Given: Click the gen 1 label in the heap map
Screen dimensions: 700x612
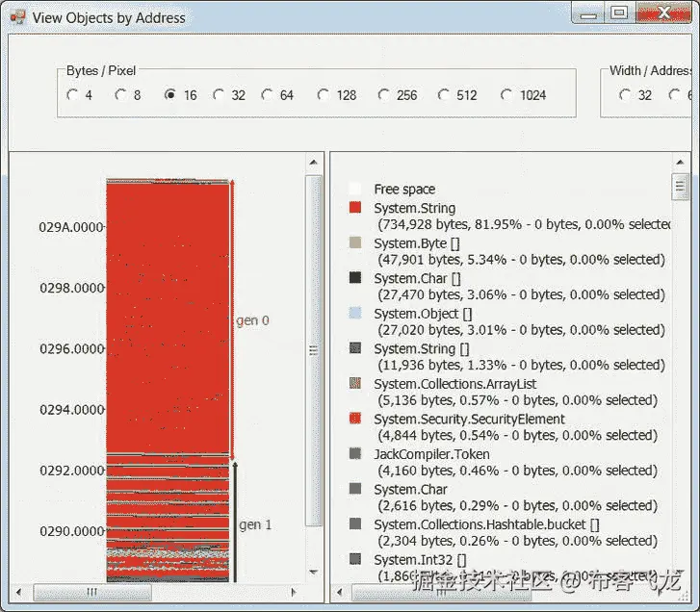Looking at the screenshot, I should (255, 524).
